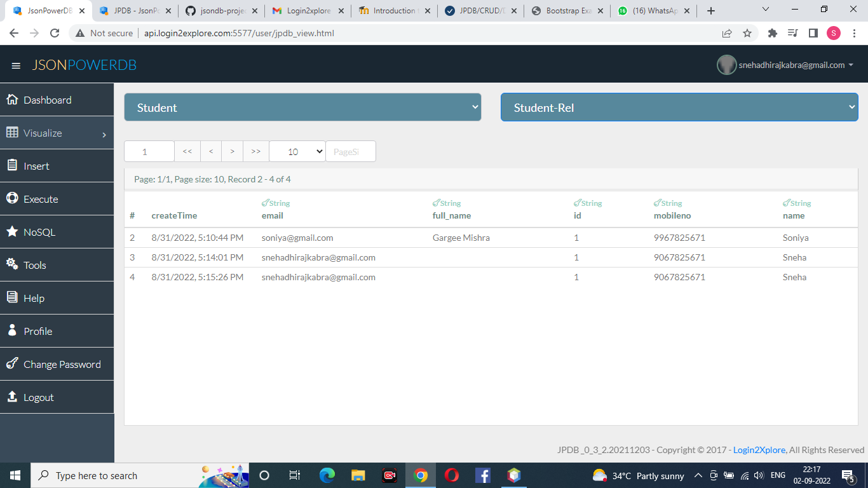868x488 pixels.
Task: Open the Student database dropdown
Action: [x=302, y=107]
